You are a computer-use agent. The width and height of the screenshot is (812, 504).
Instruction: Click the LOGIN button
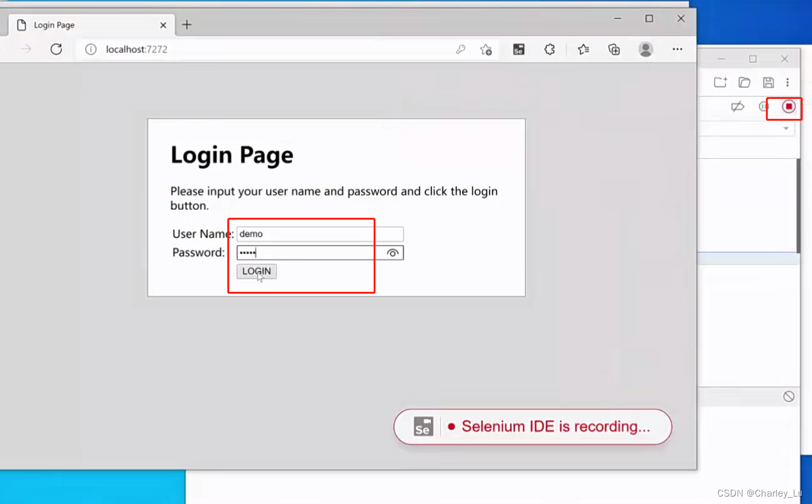257,271
